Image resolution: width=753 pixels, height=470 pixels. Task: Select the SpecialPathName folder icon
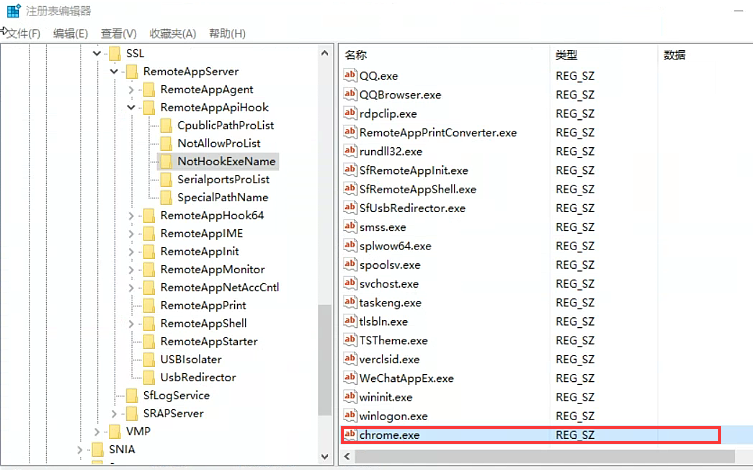pyautogui.click(x=166, y=197)
